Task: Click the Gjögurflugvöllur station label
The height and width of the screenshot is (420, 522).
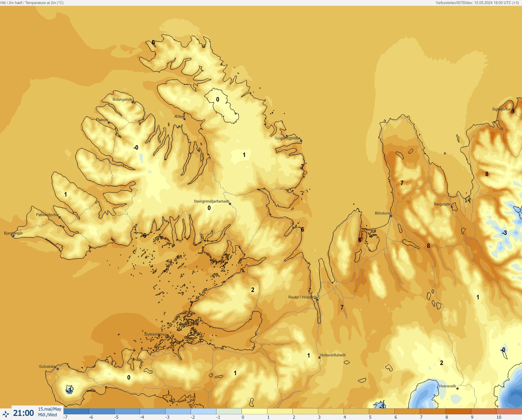Action: [x=288, y=138]
